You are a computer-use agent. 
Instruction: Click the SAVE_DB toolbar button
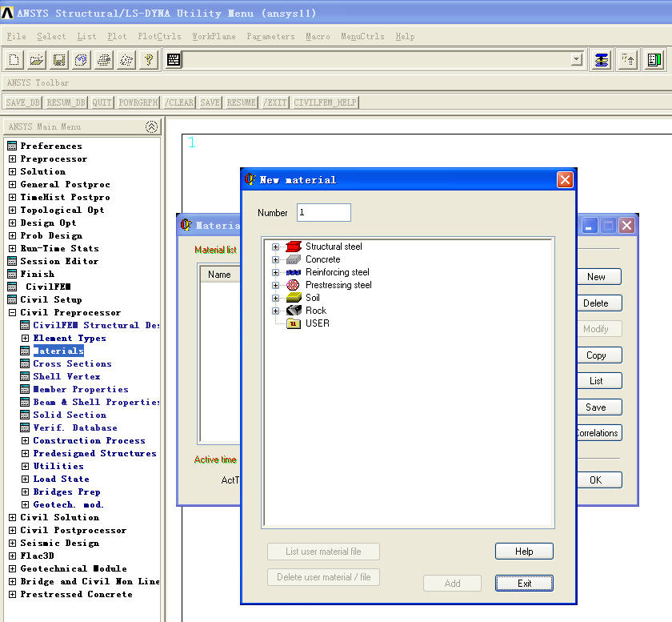click(22, 102)
